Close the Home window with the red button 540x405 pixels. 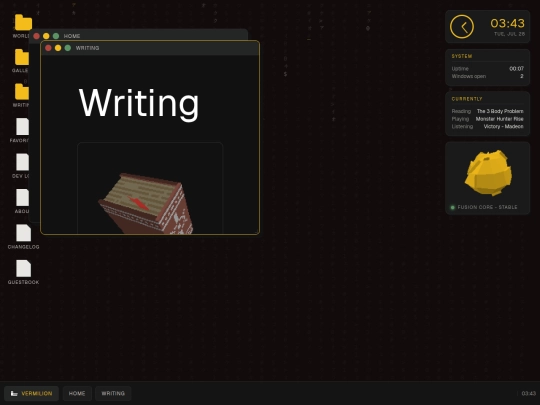click(x=36, y=36)
